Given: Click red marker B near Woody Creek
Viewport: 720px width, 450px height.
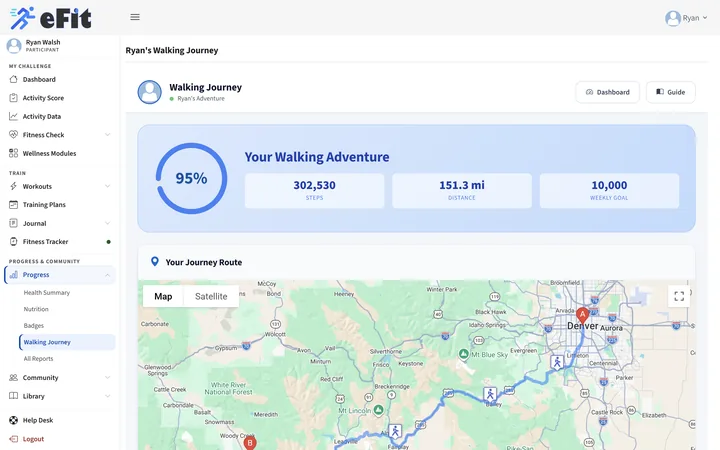Looking at the screenshot, I should click(250, 442).
